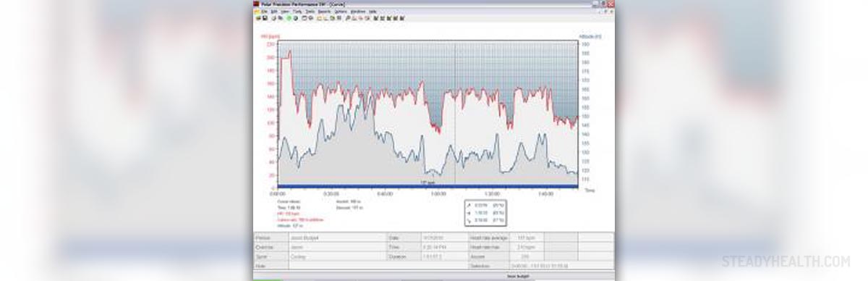Open the View menu
The image size is (868, 281).
pyautogui.click(x=284, y=12)
